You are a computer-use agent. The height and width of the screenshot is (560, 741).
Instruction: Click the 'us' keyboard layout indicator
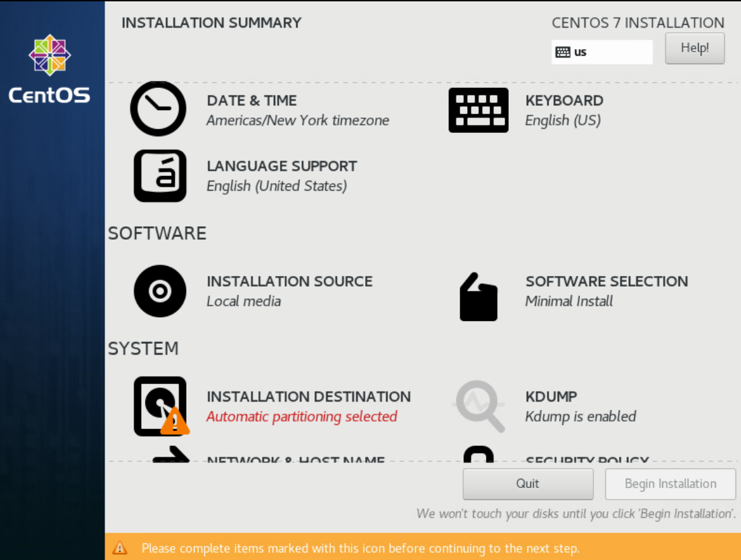602,52
